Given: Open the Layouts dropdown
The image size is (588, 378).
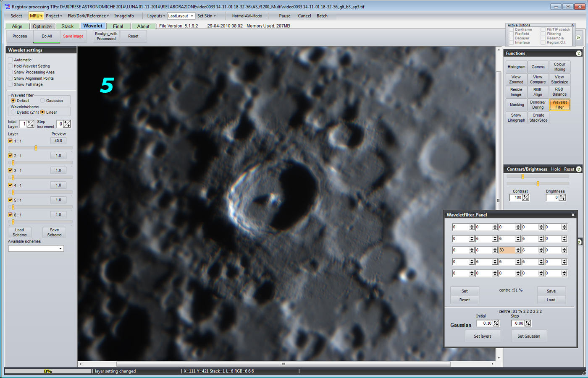Looking at the screenshot, I should 156,16.
